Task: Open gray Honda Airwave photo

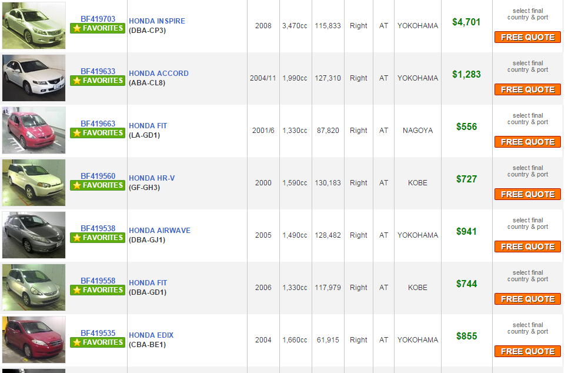Action: (x=34, y=235)
